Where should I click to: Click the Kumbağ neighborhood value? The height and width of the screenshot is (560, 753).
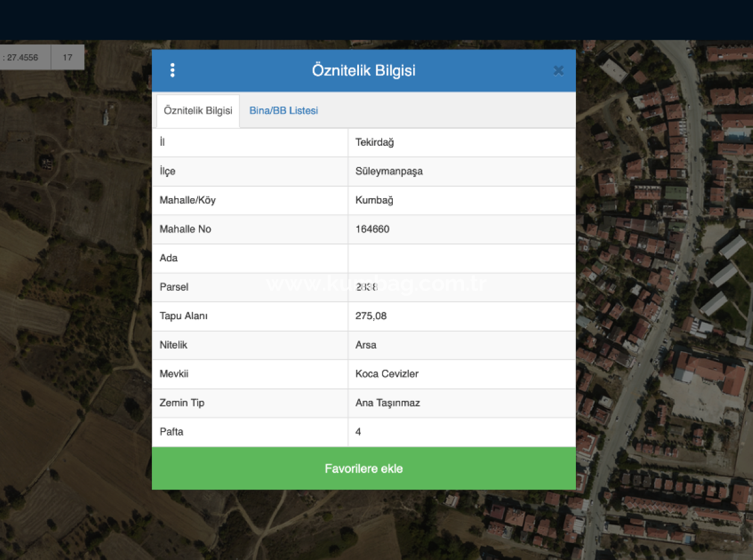374,201
